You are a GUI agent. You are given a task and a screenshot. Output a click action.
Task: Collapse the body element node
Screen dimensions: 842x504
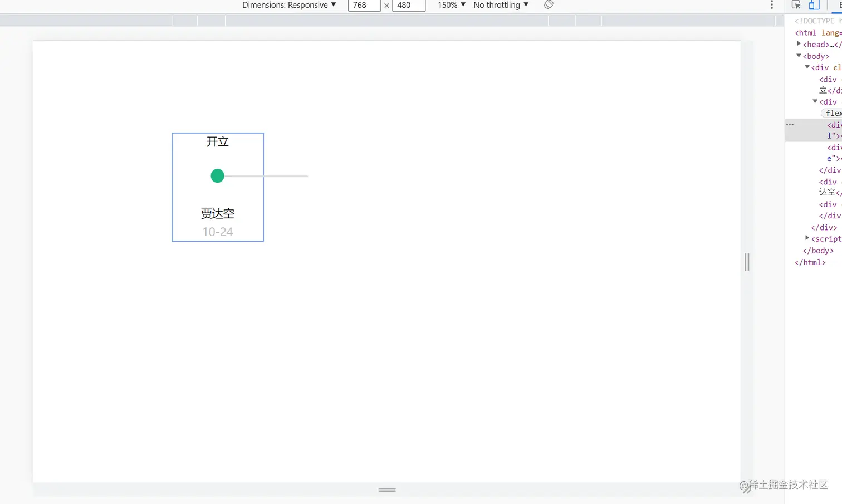pos(799,56)
